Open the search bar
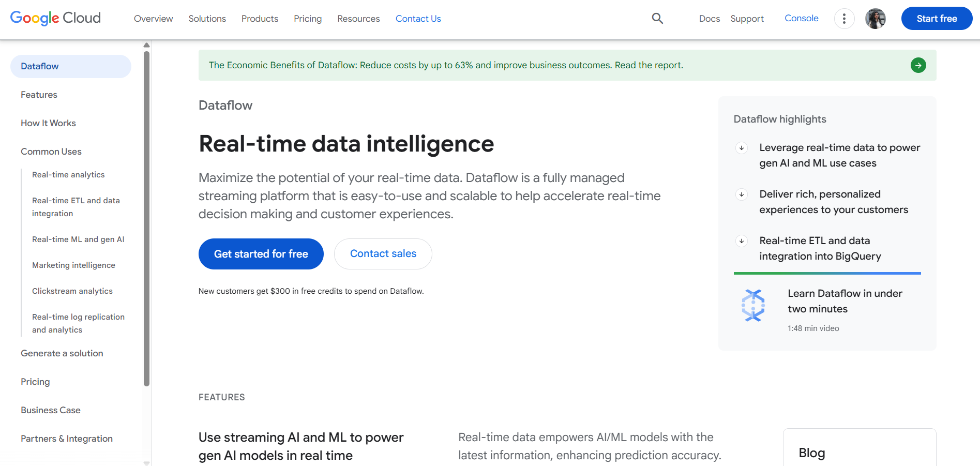The image size is (980, 466). coord(657,18)
